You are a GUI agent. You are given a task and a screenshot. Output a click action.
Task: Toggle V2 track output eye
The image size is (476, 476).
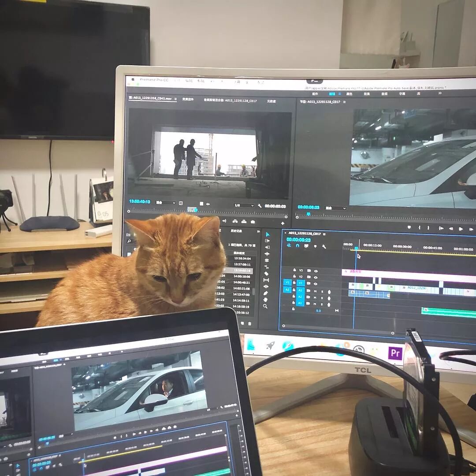(316, 277)
